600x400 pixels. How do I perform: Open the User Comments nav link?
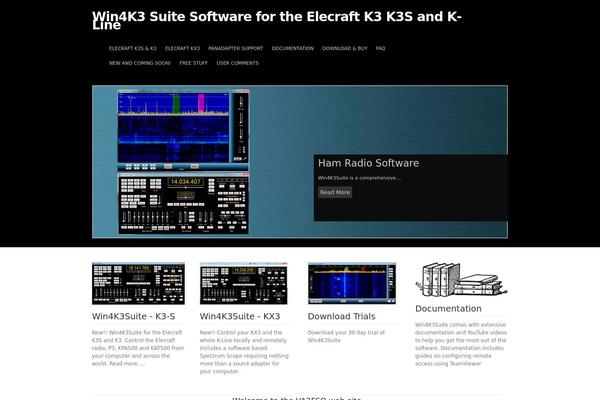point(238,63)
